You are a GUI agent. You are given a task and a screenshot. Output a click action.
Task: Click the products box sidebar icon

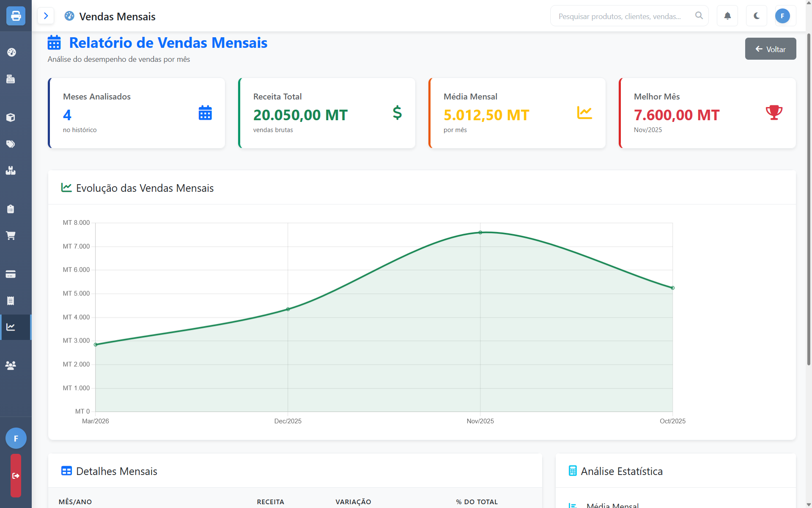(x=11, y=117)
